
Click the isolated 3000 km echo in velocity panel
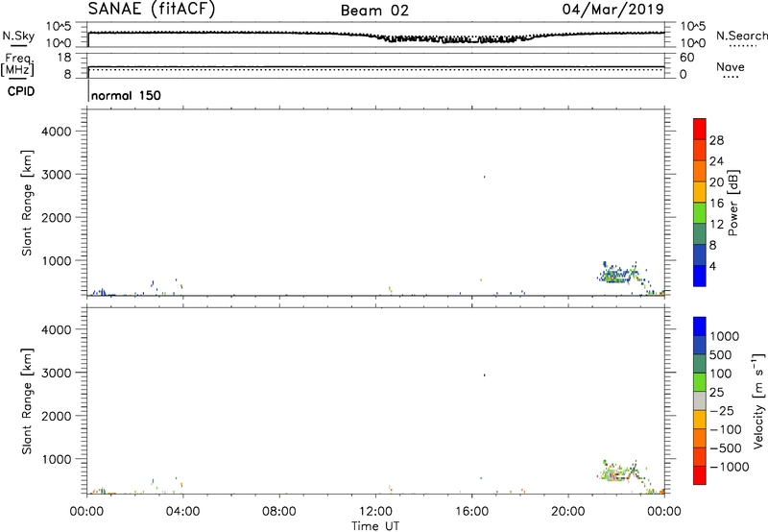click(485, 375)
